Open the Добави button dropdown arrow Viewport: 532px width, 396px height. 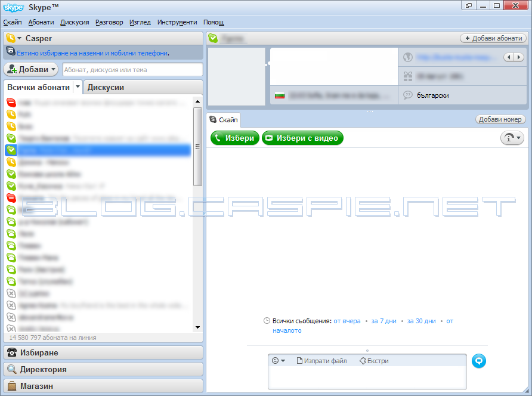coord(54,70)
